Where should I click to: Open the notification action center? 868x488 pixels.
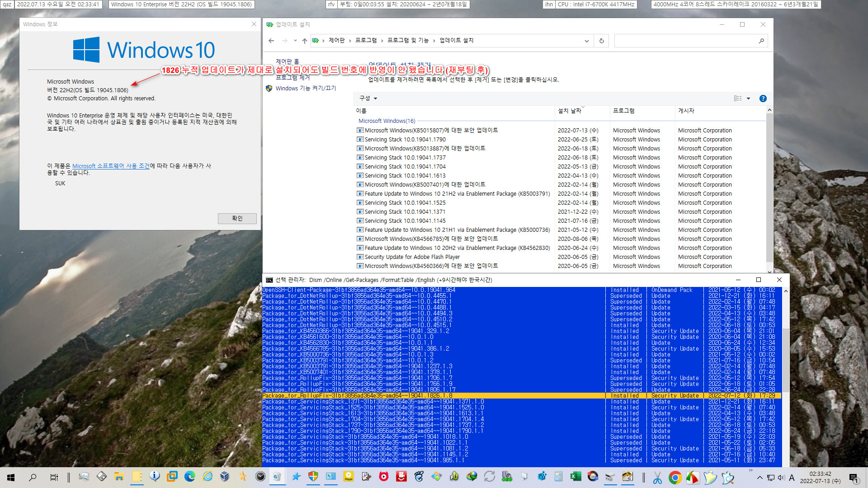click(854, 478)
